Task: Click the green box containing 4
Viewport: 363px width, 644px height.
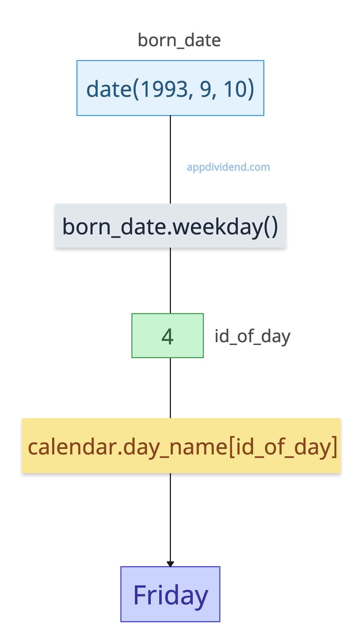Action: [167, 336]
